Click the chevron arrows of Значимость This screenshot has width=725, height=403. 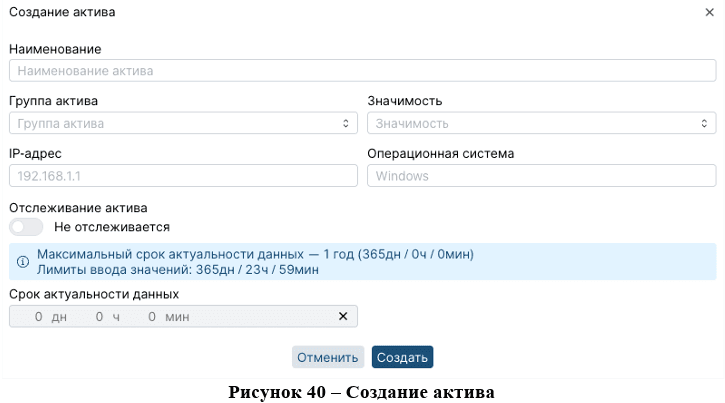(704, 124)
